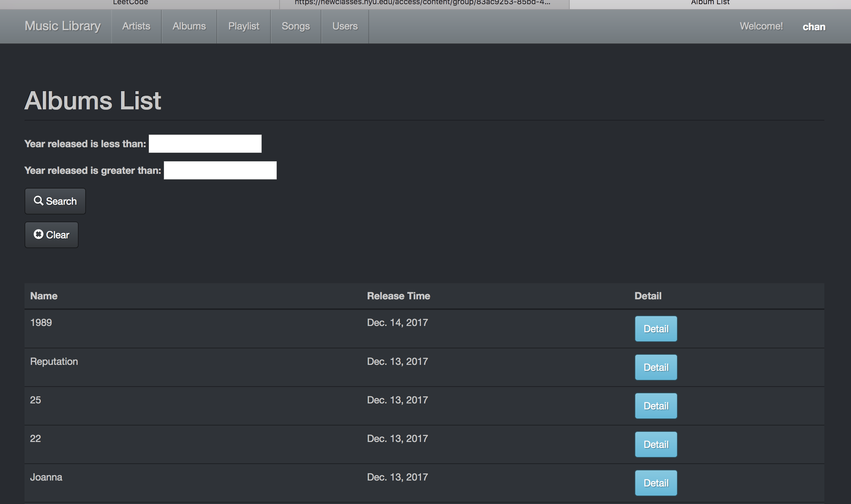Image resolution: width=851 pixels, height=504 pixels.
Task: Focus the 'Year released is greater than' field
Action: tap(220, 170)
